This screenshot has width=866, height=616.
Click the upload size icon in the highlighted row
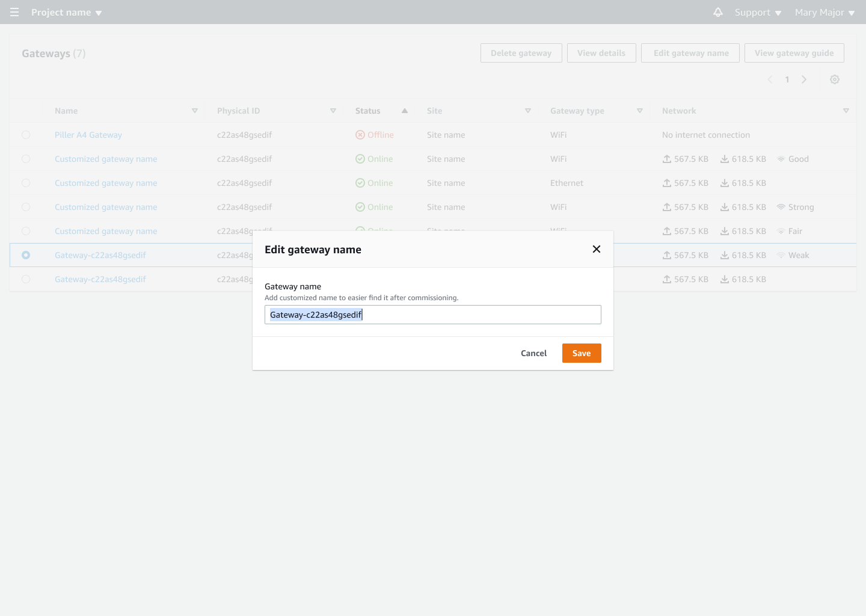click(x=668, y=255)
